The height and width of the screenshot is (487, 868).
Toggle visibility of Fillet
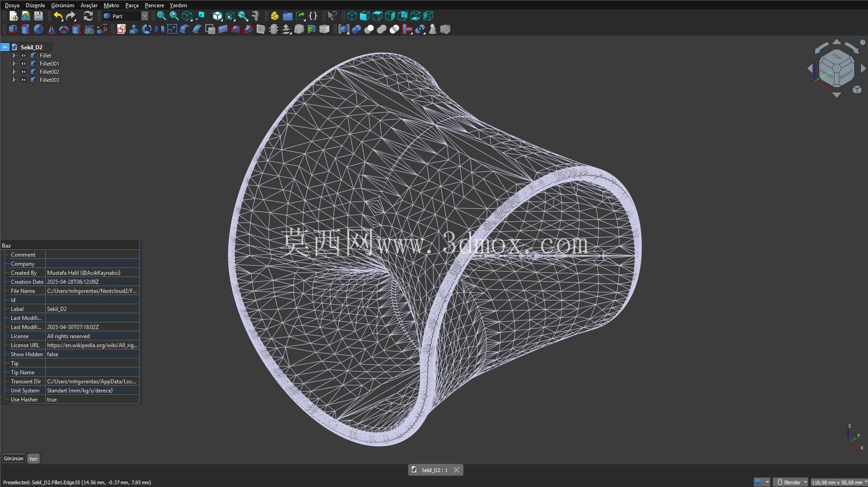tap(24, 56)
